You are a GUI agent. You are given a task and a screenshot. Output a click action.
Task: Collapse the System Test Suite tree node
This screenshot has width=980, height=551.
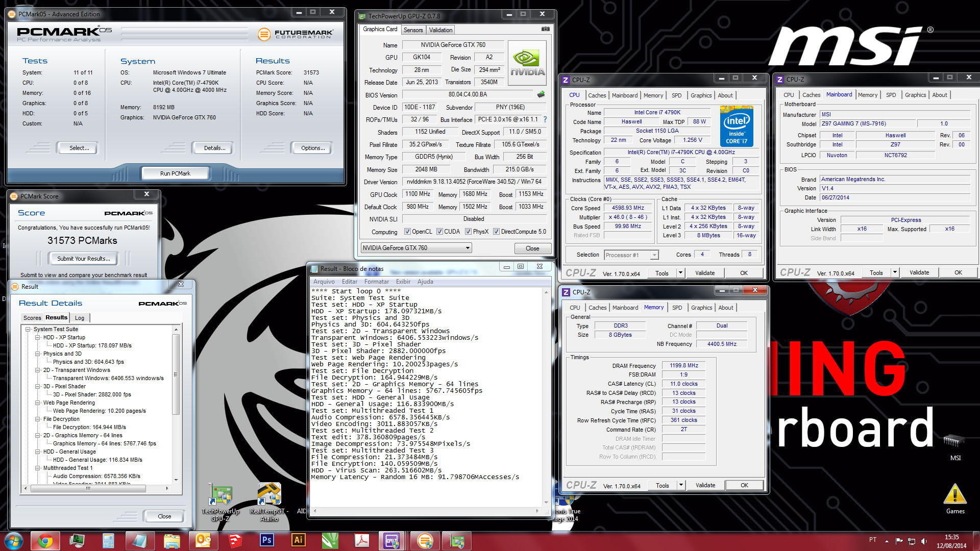[x=28, y=330]
